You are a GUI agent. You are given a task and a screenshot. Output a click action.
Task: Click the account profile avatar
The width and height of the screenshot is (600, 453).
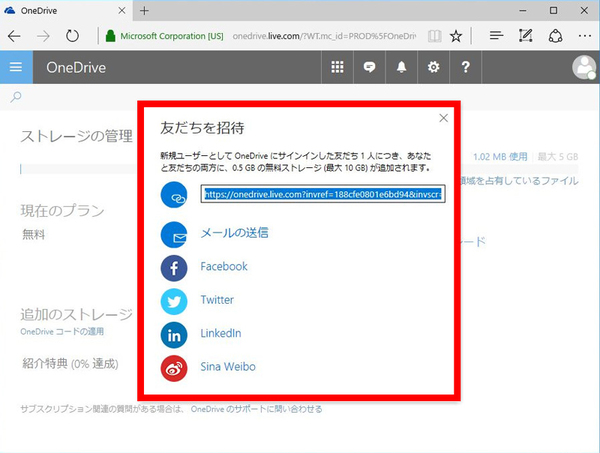pos(584,67)
